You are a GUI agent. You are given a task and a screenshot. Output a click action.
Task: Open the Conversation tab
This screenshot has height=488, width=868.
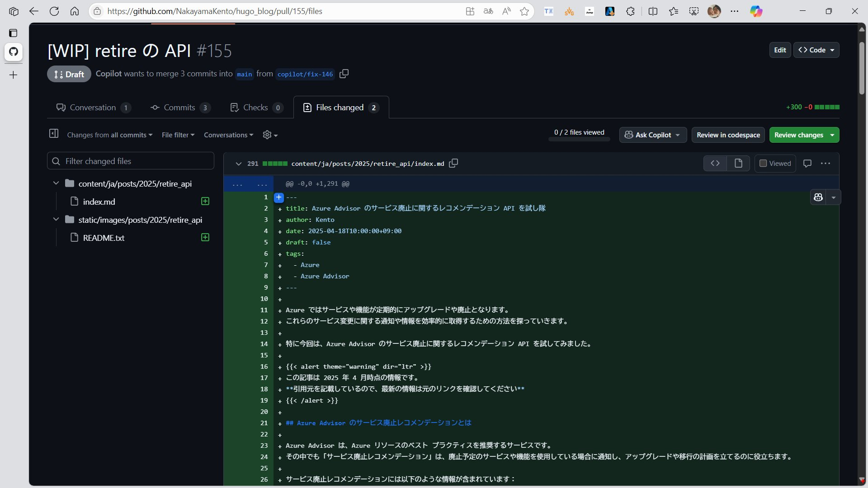click(93, 108)
